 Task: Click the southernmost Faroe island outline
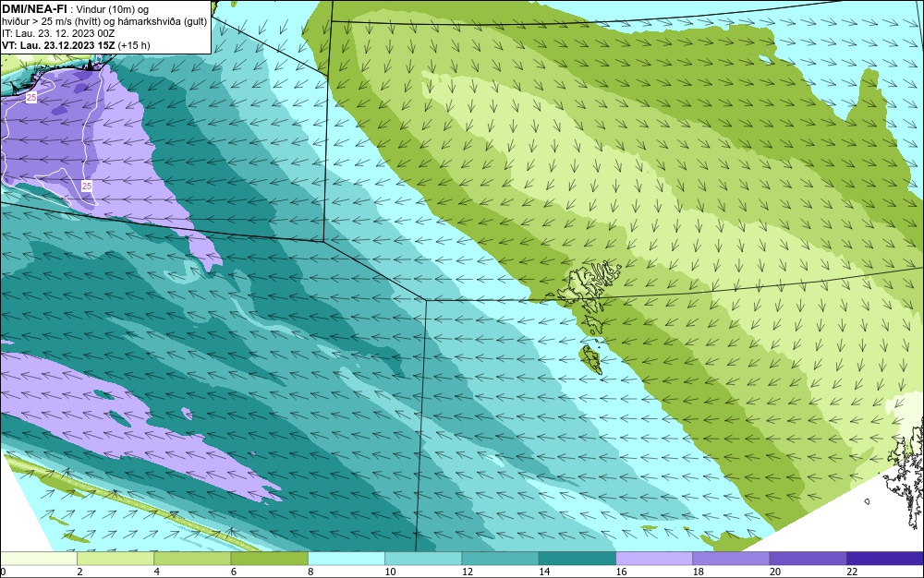click(590, 359)
